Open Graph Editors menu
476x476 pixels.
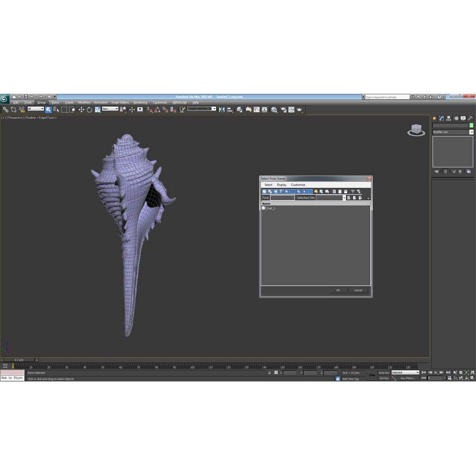pyautogui.click(x=120, y=103)
